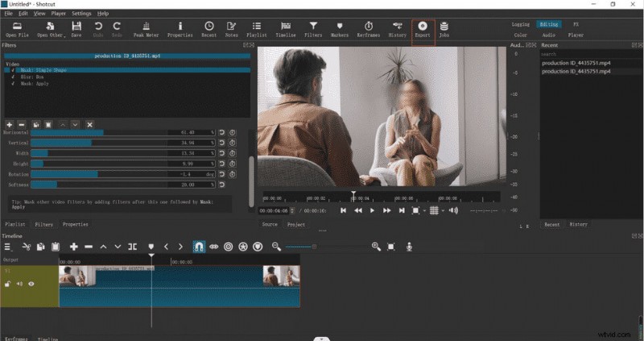Remove selected filter with minus button

tap(22, 124)
